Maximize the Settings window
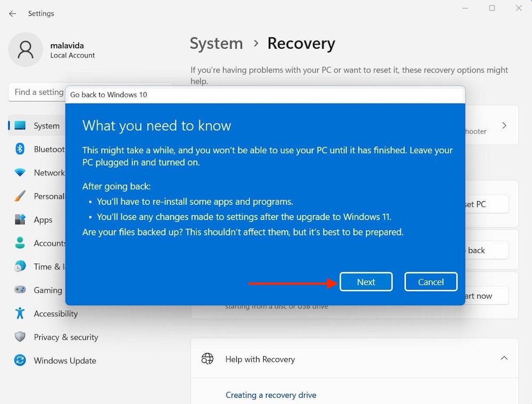The height and width of the screenshot is (404, 532). (x=492, y=8)
